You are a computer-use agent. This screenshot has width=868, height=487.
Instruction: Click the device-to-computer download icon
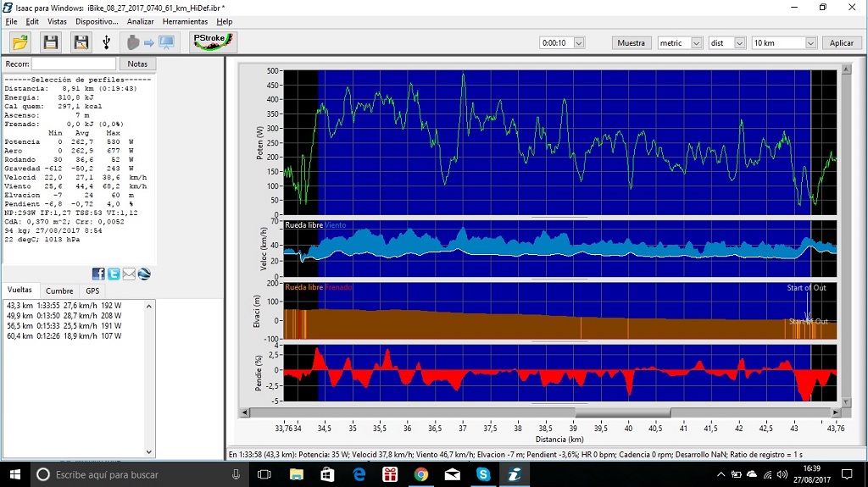(150, 42)
